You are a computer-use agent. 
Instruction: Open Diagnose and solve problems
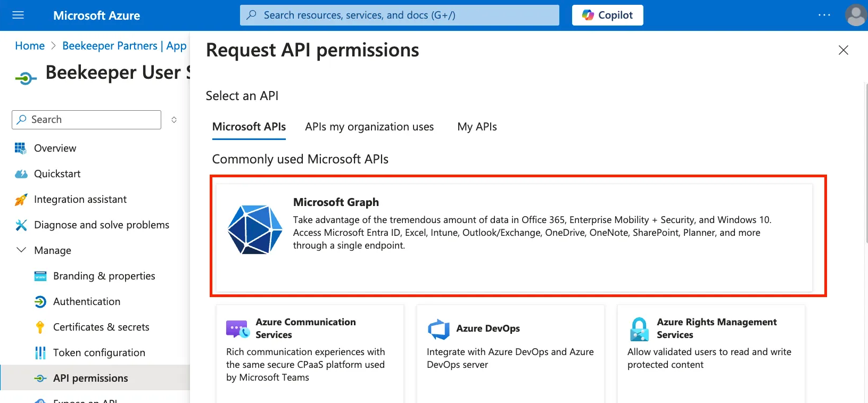[x=102, y=225]
